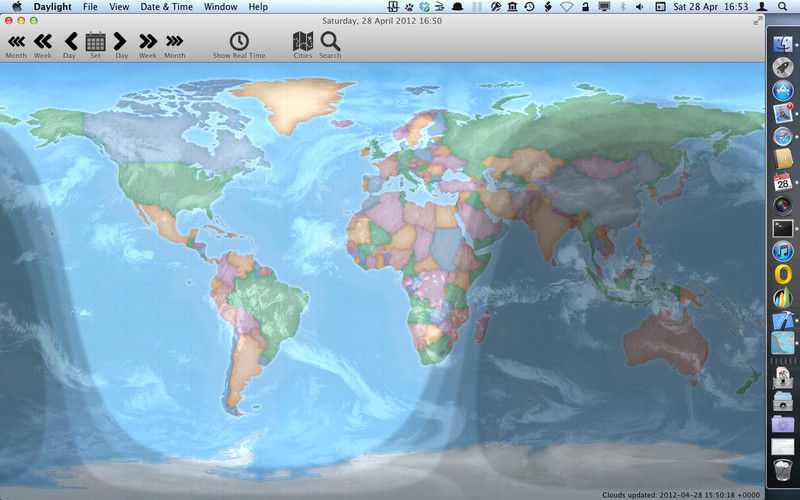The width and height of the screenshot is (800, 500).
Task: Open Numbers chart icon in the Dock
Action: click(783, 297)
